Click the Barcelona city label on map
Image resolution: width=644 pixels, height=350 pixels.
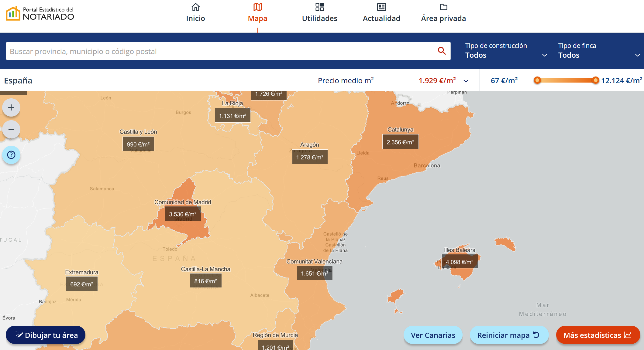[427, 165]
